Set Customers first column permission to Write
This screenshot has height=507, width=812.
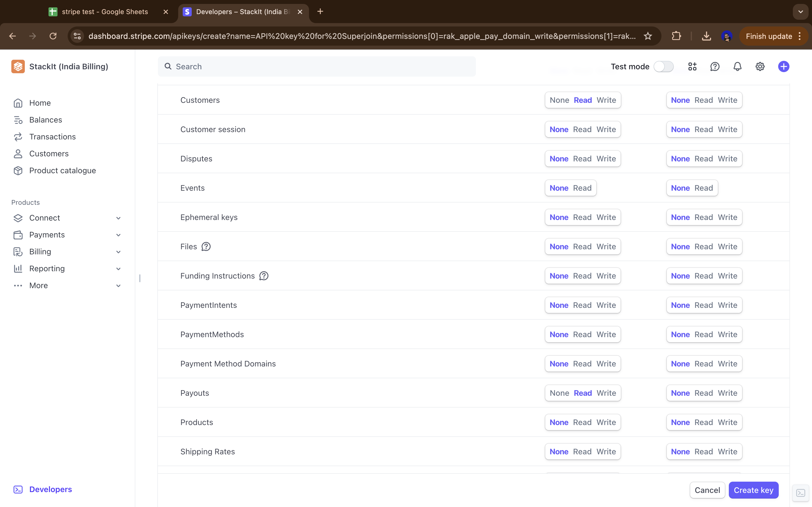click(606, 100)
